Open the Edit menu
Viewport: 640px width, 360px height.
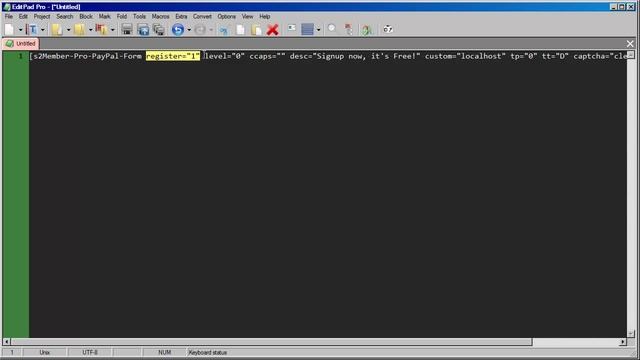(23, 17)
